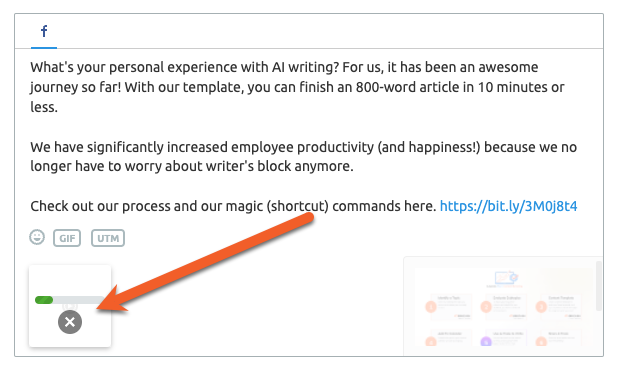This screenshot has height=373, width=629.
Task: Click the orange circle numbered 2 in the preview
Action: coord(486,307)
